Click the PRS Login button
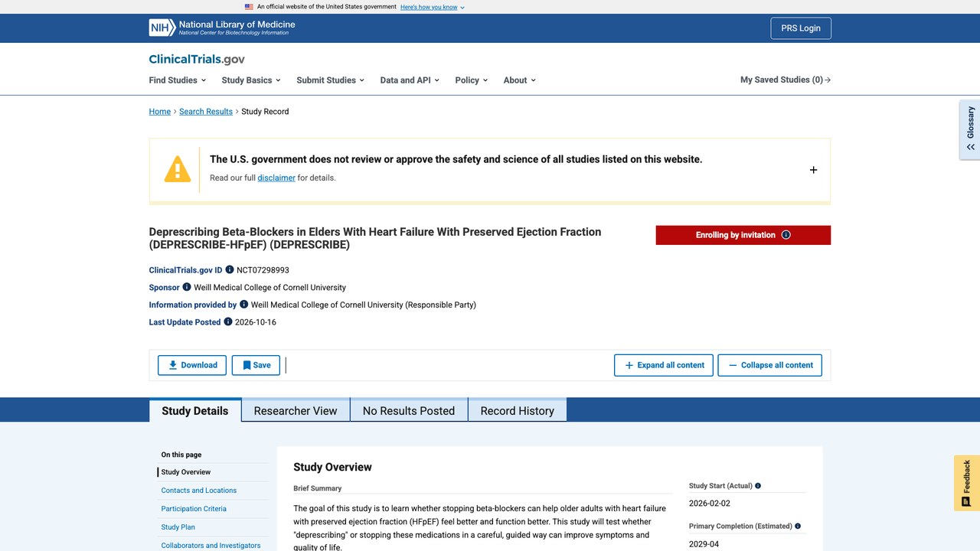 (801, 28)
